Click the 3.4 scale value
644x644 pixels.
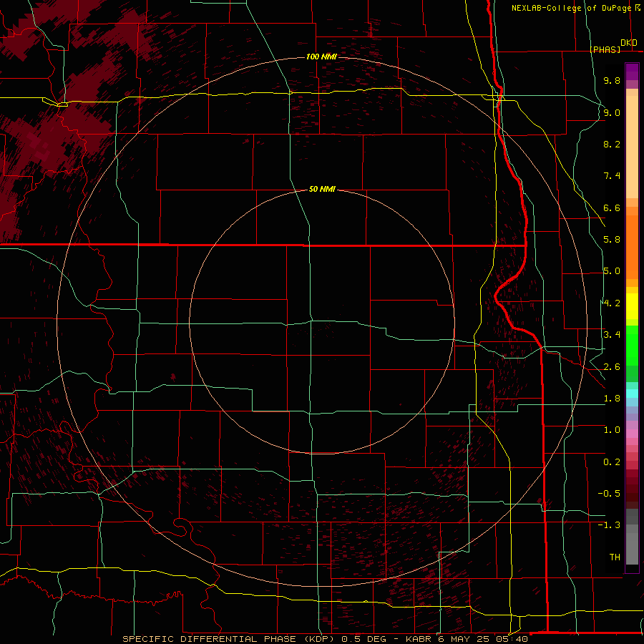pyautogui.click(x=612, y=335)
